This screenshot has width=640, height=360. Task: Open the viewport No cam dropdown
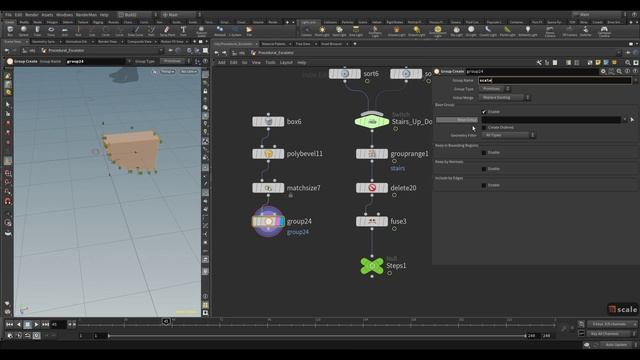189,71
